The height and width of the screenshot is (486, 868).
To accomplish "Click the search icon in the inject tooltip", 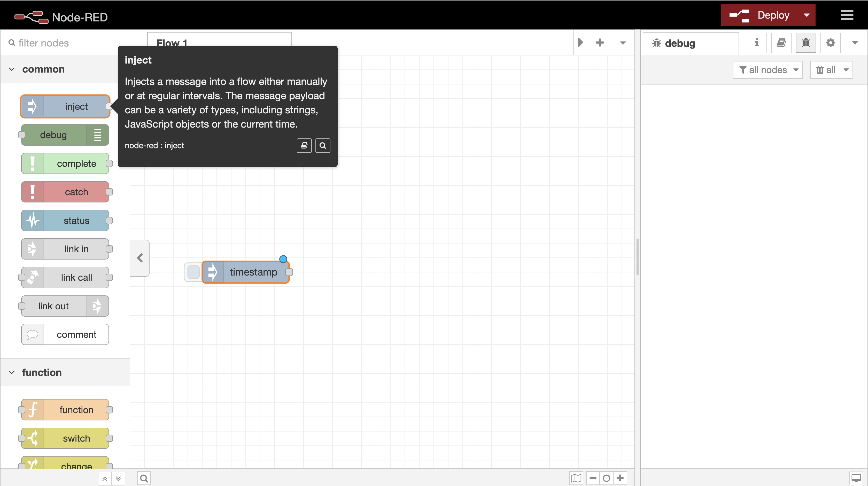I will click(322, 145).
